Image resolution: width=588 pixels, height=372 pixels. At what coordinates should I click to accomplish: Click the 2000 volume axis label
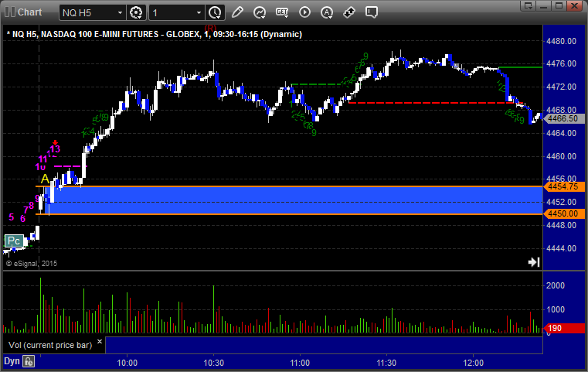pyautogui.click(x=556, y=285)
